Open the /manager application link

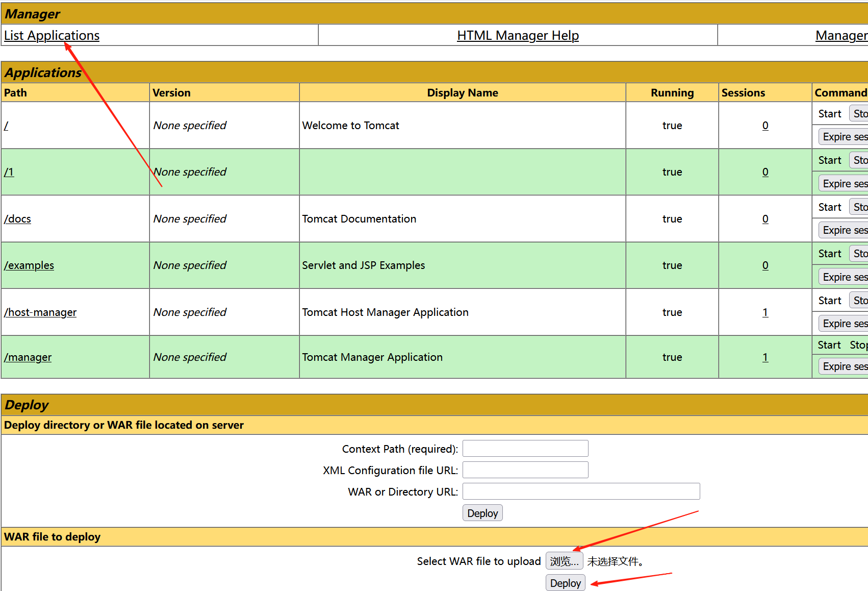point(28,357)
